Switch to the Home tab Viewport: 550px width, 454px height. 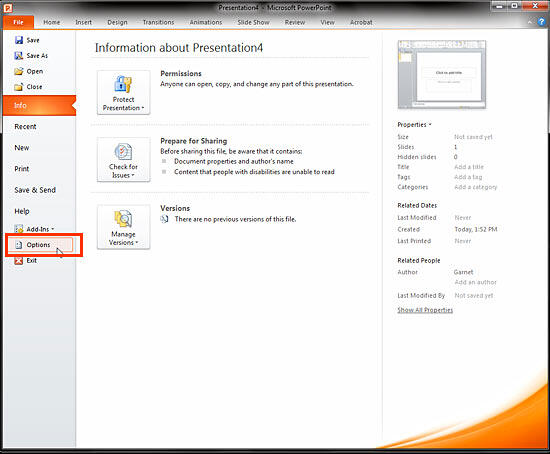[x=52, y=22]
